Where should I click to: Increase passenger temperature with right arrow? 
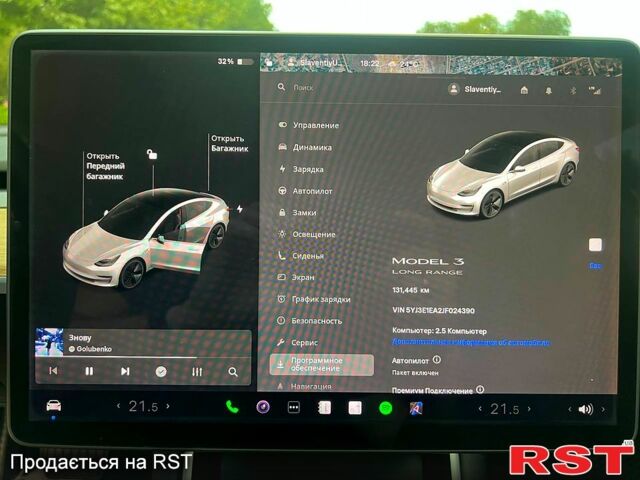(x=530, y=408)
